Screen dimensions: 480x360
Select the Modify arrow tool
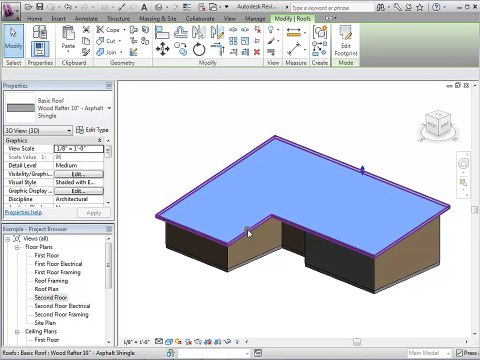click(14, 41)
